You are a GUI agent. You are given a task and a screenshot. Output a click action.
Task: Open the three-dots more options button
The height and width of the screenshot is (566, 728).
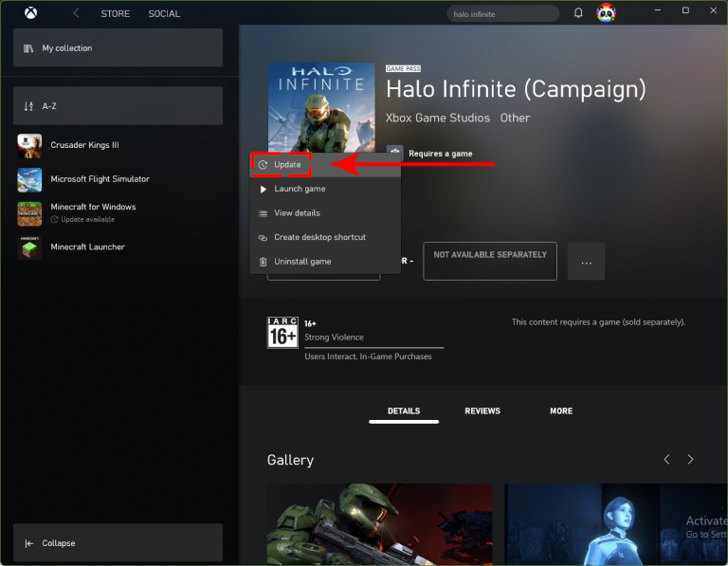click(x=586, y=261)
